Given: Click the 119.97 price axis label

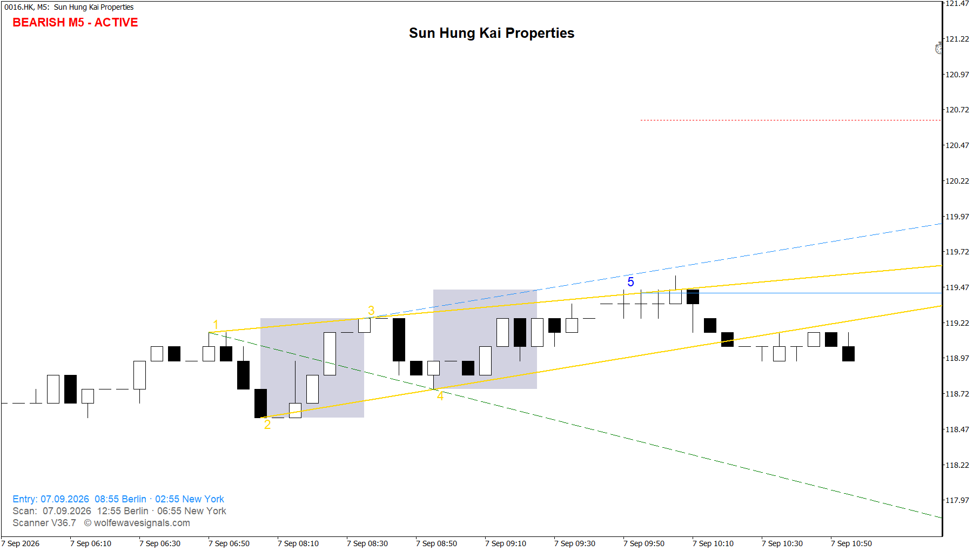Looking at the screenshot, I should click(x=957, y=217).
